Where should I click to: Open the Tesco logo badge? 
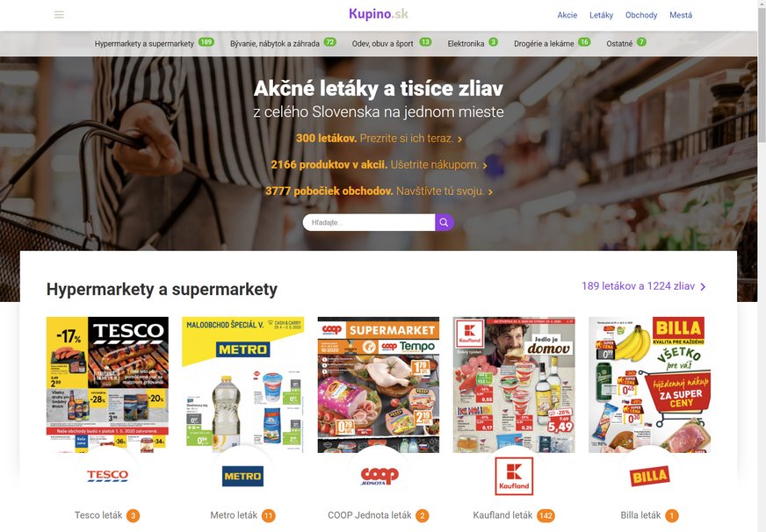click(107, 476)
